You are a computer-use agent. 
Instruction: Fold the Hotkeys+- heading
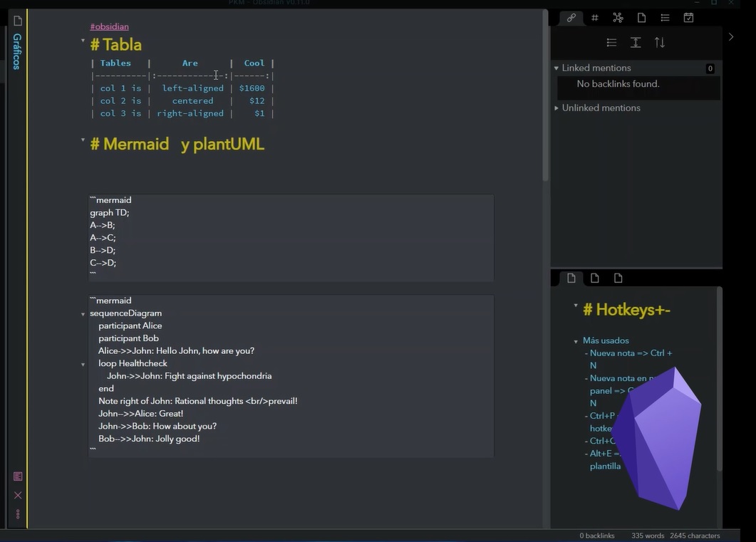[x=576, y=306]
